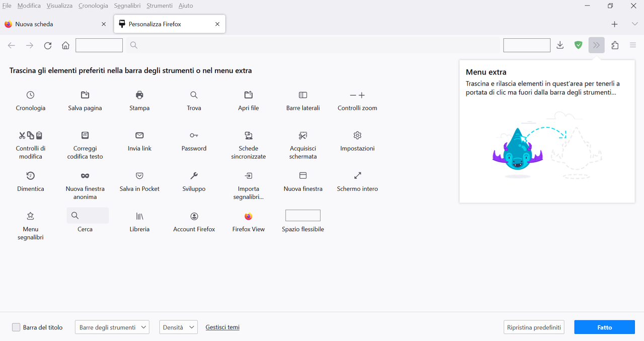The width and height of the screenshot is (644, 341).
Task: Close the Personalizza Firefox tab
Action: 217,24
